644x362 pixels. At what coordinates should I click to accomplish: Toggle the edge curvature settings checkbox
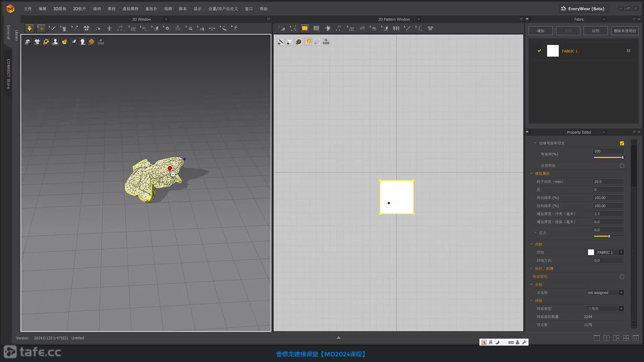[622, 143]
